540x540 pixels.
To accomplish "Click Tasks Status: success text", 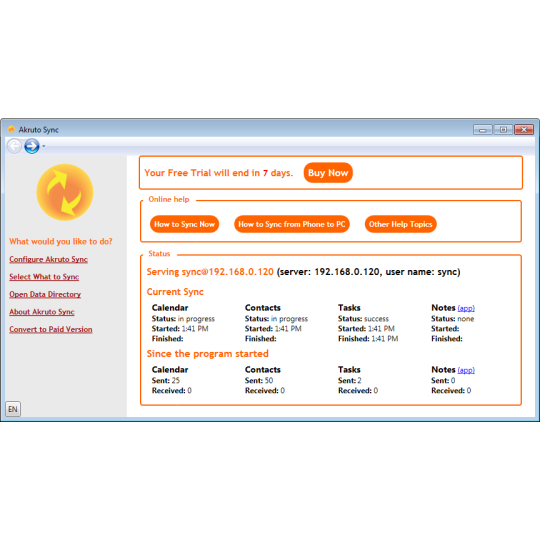I will pyautogui.click(x=363, y=319).
